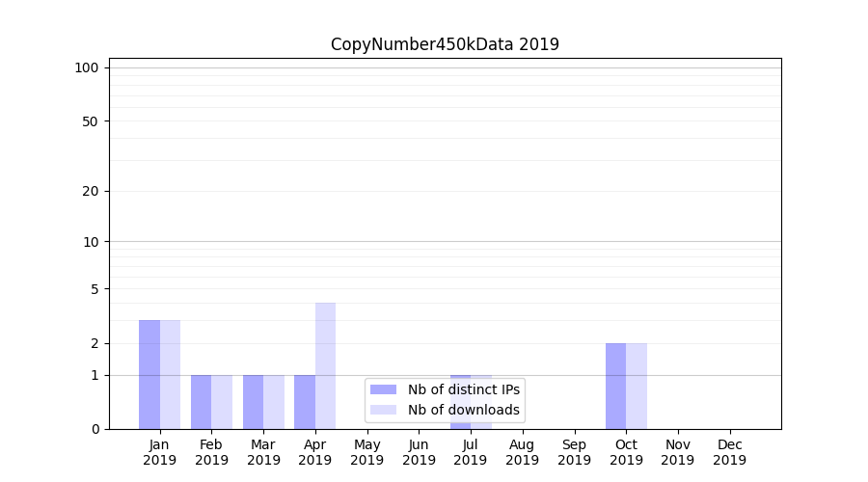Click the y-axis tick label 5
868x482 pixels.
pos(95,289)
